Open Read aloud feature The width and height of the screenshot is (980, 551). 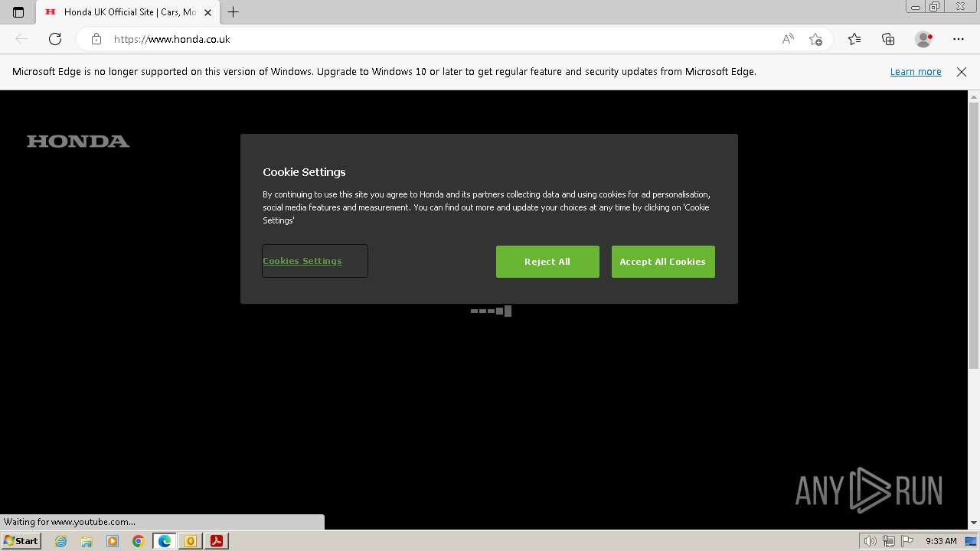(788, 39)
